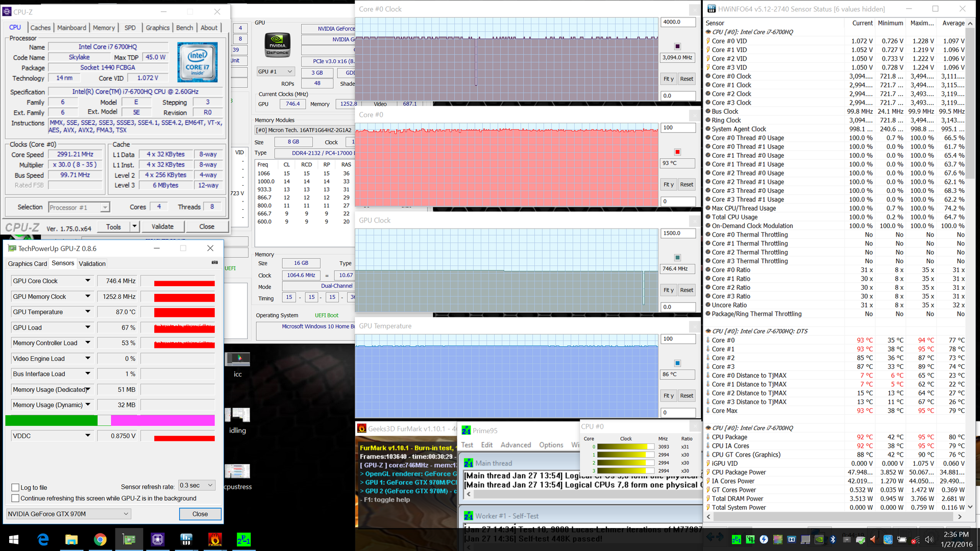The image size is (980, 551).
Task: Open the volume speaker tray icon
Action: pyautogui.click(x=928, y=539)
